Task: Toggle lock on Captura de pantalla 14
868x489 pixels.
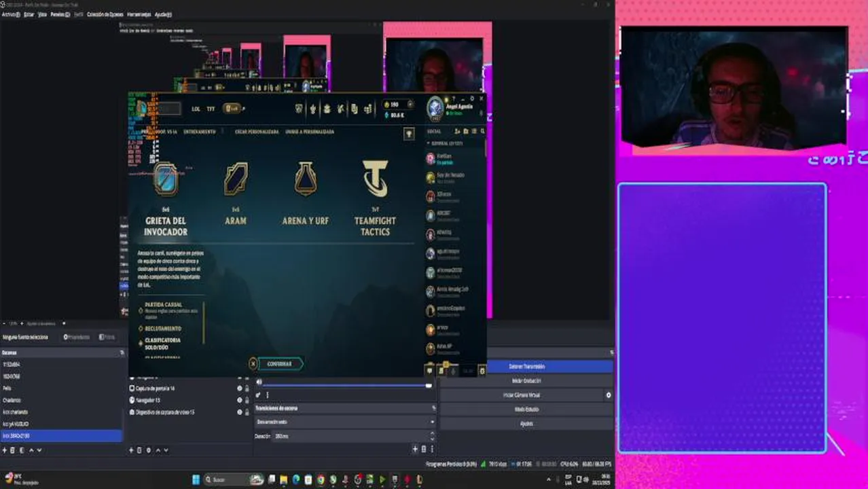Action: [247, 388]
